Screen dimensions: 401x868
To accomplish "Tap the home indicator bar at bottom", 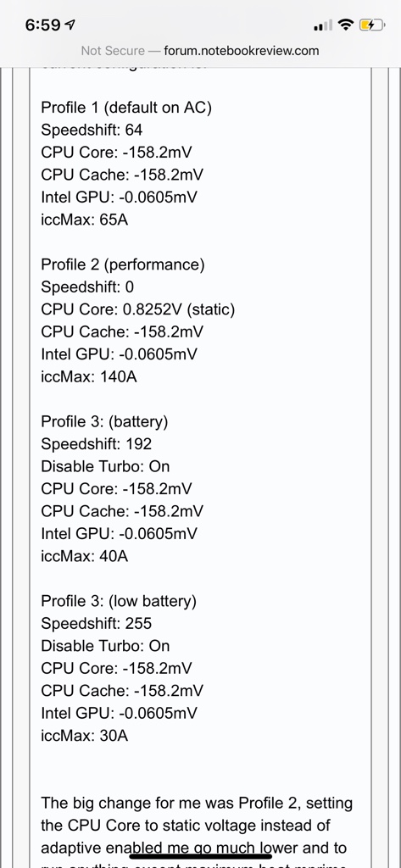I will (200, 857).
